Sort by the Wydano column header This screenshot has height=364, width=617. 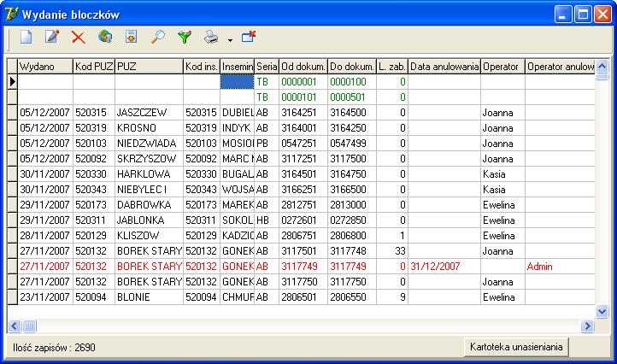coord(45,67)
